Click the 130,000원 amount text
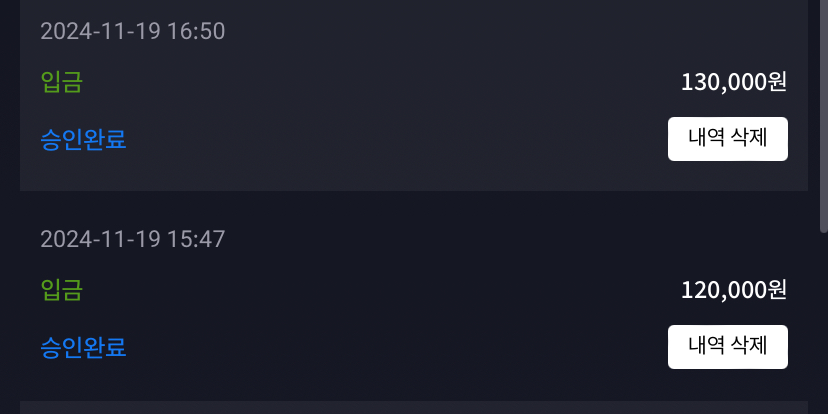The height and width of the screenshot is (414, 828). [x=734, y=82]
